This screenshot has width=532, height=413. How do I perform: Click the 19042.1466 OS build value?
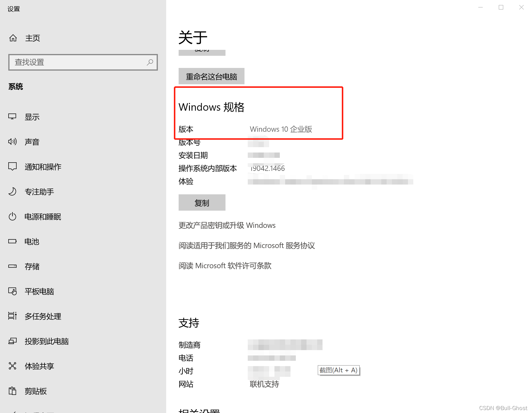point(268,169)
